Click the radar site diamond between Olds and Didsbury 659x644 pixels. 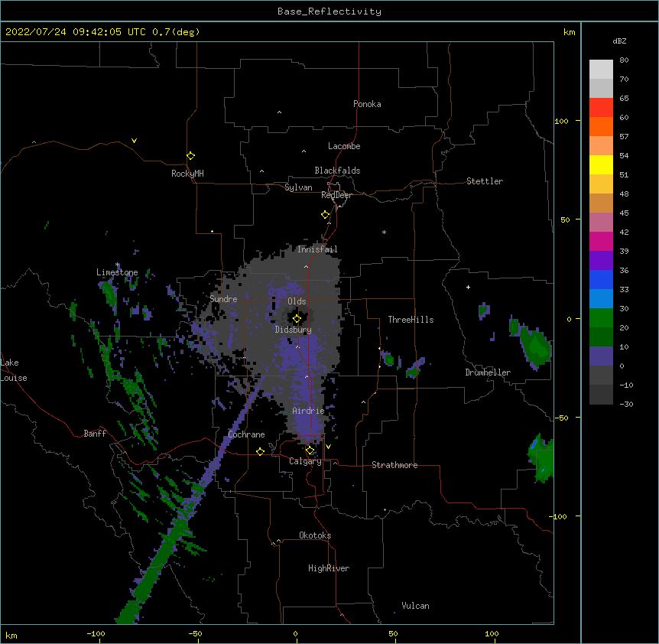[297, 319]
